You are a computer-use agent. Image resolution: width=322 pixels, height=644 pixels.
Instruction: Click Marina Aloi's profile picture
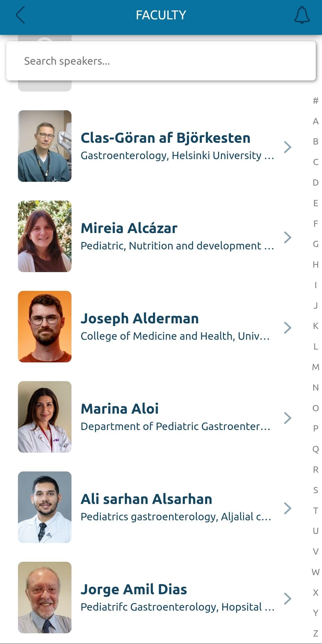45,417
